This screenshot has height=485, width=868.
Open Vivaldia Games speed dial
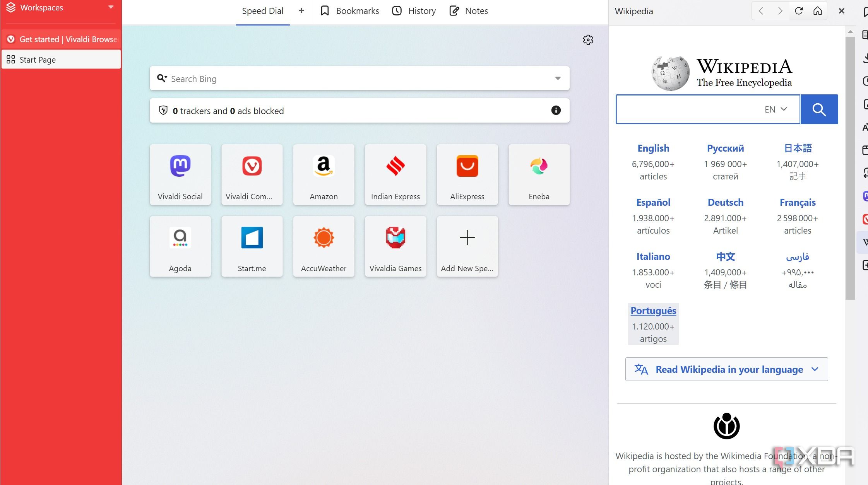(x=395, y=246)
